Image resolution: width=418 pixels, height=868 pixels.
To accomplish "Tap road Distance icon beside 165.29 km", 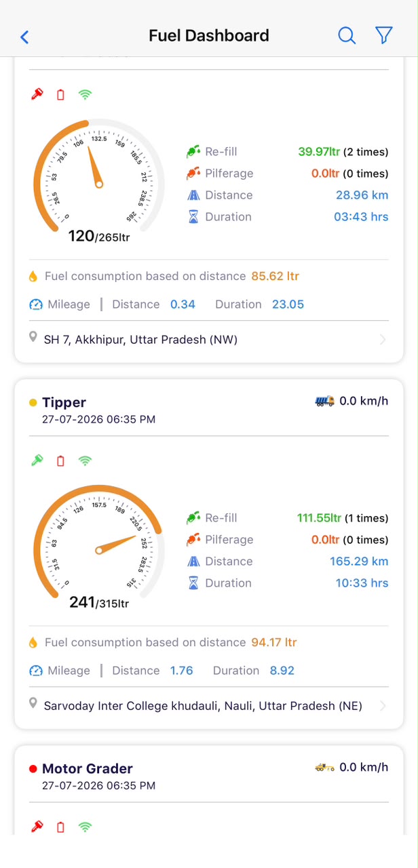I will [193, 561].
